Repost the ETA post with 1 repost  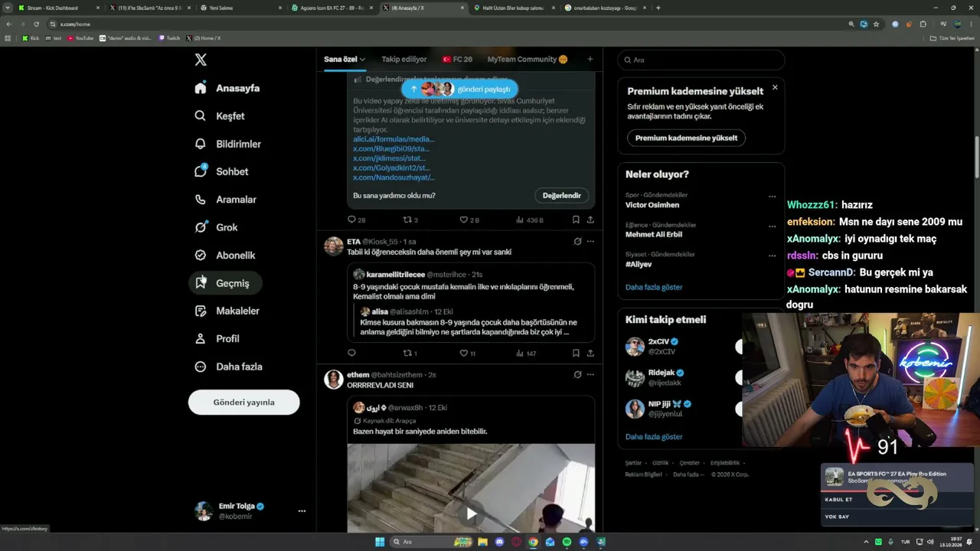click(410, 354)
